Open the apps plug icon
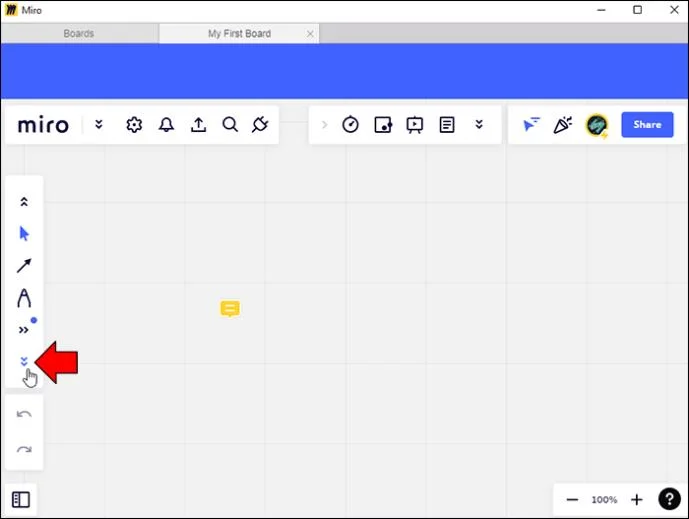This screenshot has width=689, height=519. click(x=260, y=125)
